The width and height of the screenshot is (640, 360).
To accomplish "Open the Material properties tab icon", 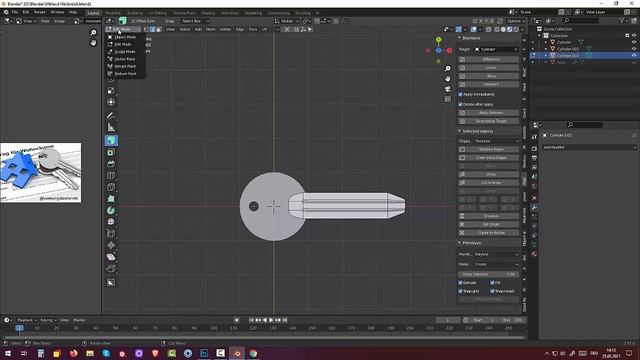I will tap(534, 254).
